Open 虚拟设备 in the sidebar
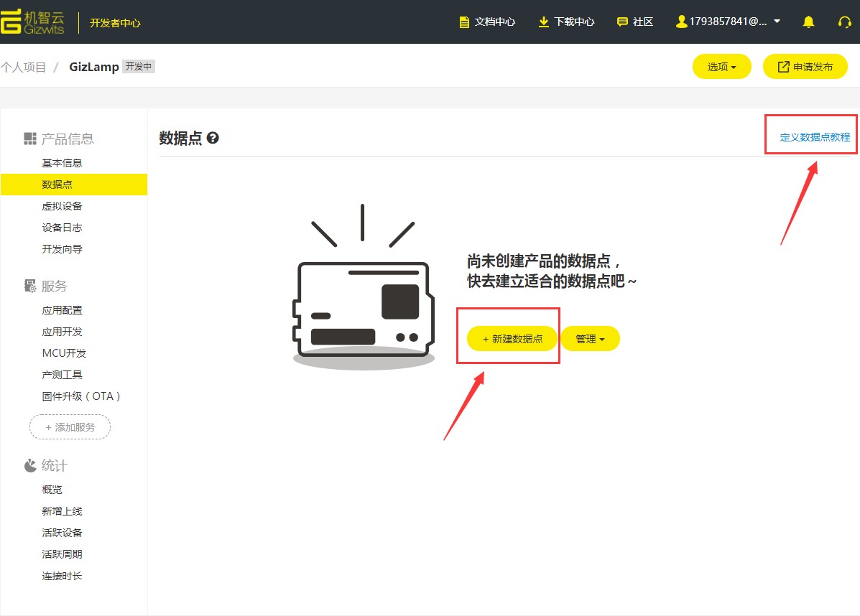This screenshot has width=860, height=616. (x=63, y=206)
